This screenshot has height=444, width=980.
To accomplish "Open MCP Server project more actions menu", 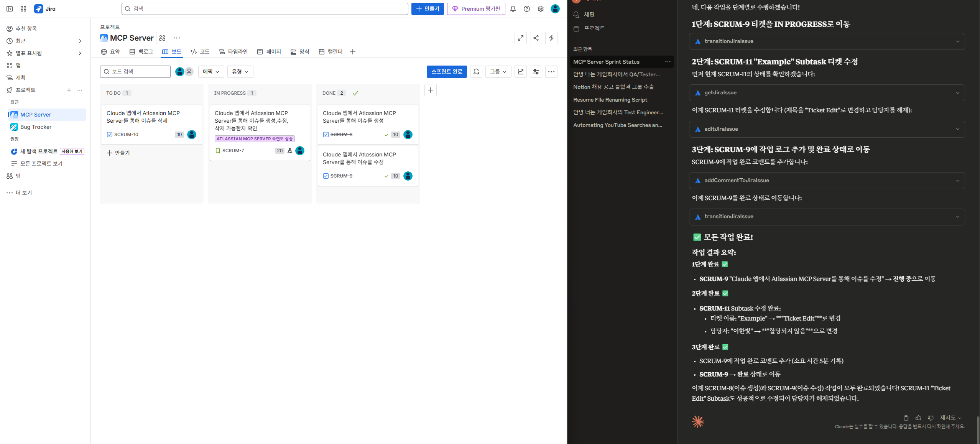I will click(177, 38).
